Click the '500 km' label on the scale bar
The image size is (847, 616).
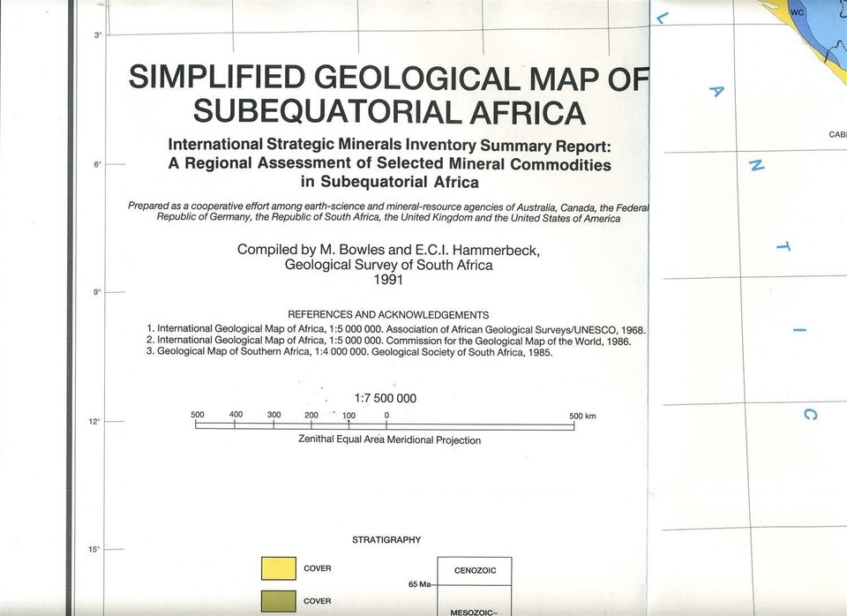pos(582,416)
